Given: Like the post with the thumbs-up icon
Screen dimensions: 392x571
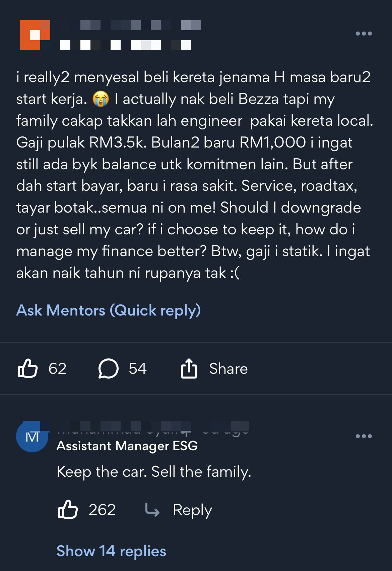Looking at the screenshot, I should coord(27,368).
